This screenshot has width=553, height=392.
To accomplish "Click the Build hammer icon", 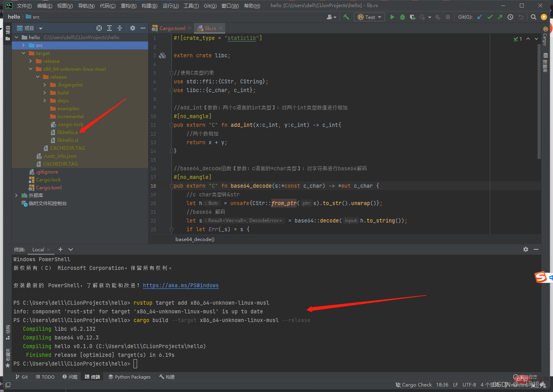I will tap(346, 17).
